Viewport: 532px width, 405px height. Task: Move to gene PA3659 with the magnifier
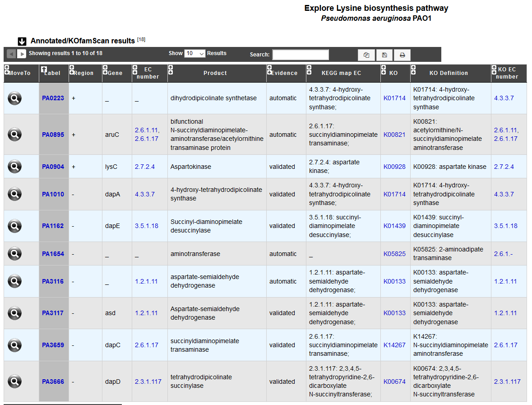pos(14,345)
